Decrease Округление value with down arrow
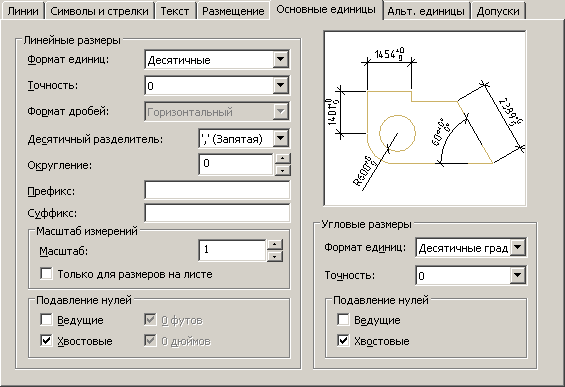 pyautogui.click(x=282, y=170)
